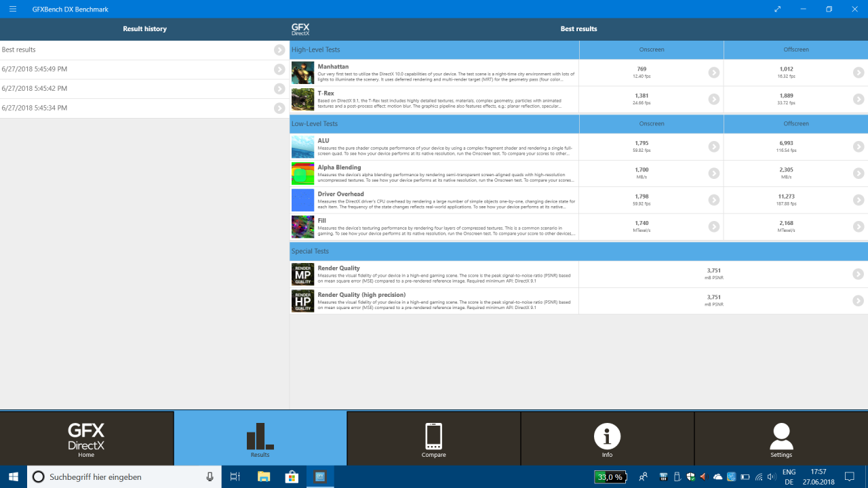Open ALU Onscreen result details arrow
The height and width of the screenshot is (488, 868).
tap(714, 146)
